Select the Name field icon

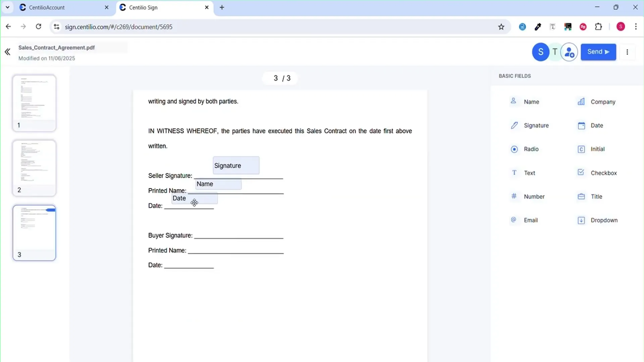pos(513,101)
